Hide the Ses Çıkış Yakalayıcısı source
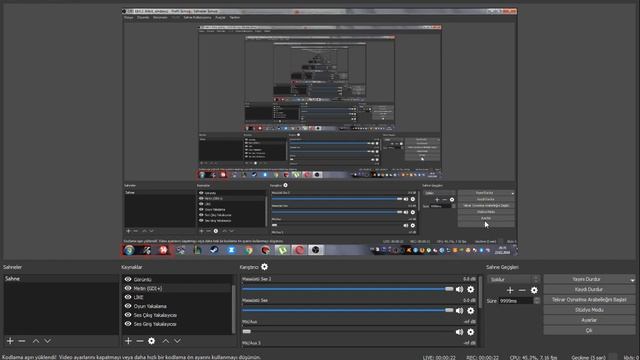 click(128, 315)
